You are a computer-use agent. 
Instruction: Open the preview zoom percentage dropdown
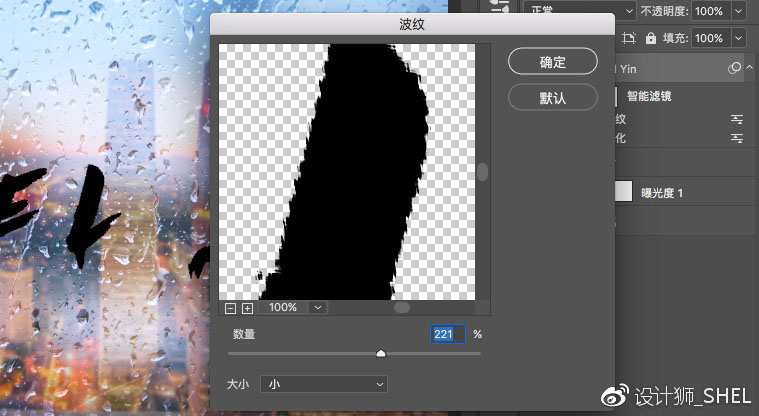coord(318,308)
